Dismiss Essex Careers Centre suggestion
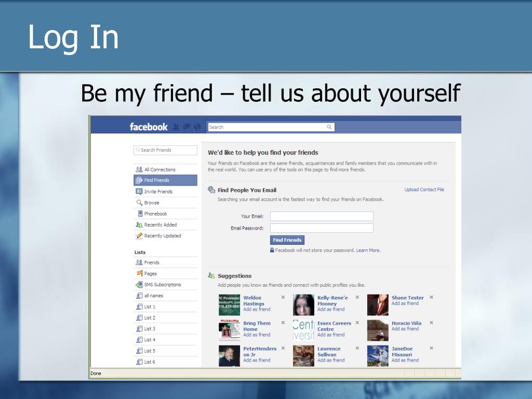Screen dimensions: 532x399 [357, 323]
